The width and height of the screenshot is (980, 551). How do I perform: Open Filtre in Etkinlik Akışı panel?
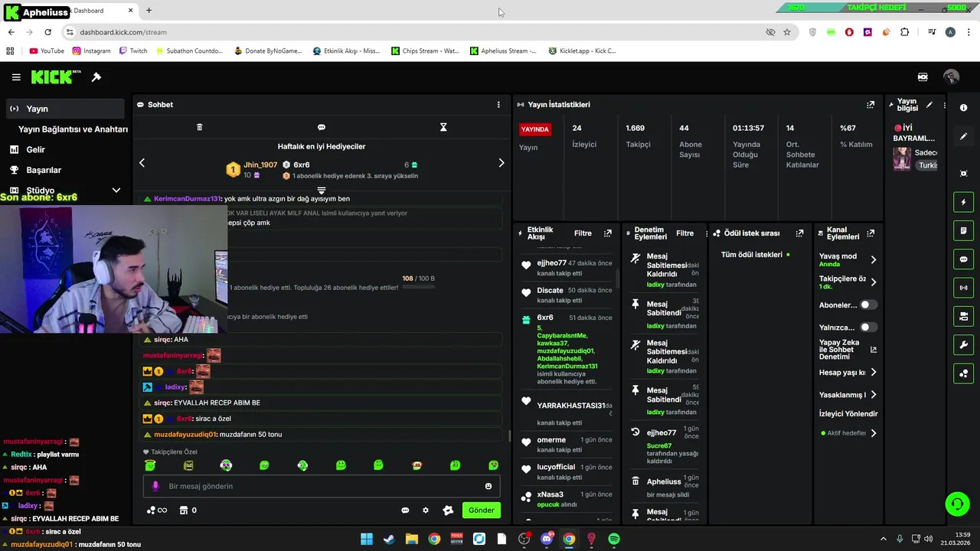(x=583, y=233)
